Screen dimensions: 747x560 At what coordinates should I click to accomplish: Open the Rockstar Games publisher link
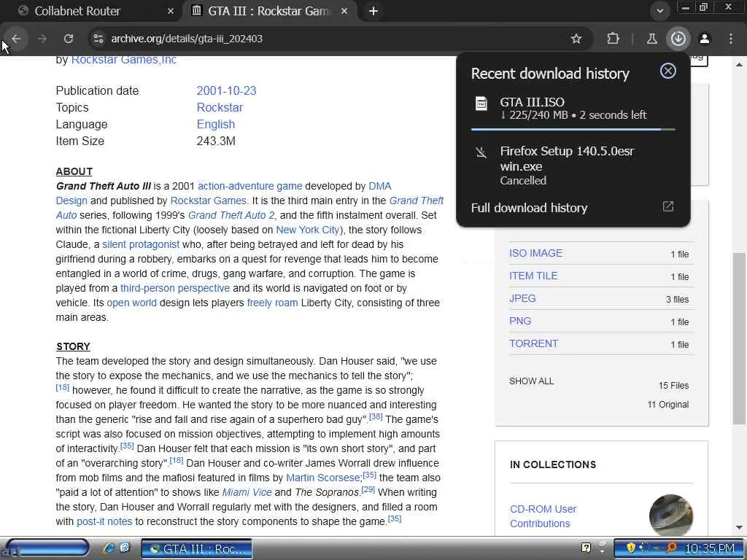[208, 201]
